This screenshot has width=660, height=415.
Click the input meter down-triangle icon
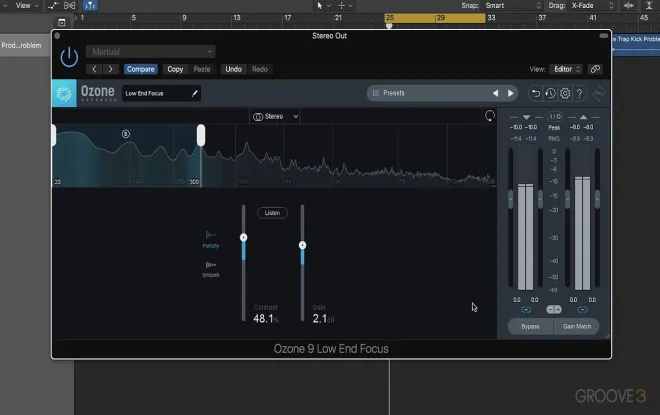[526, 117]
